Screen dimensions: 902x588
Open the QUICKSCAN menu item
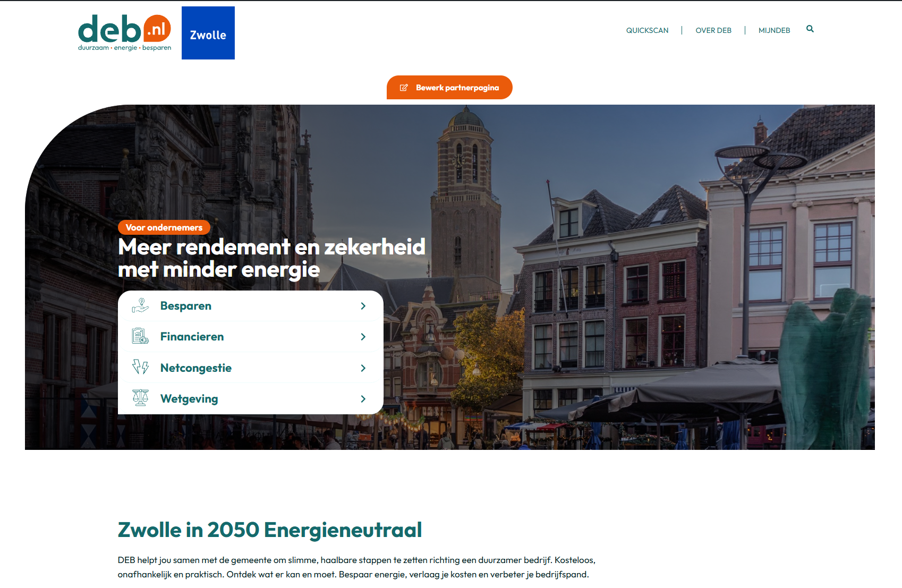(647, 30)
